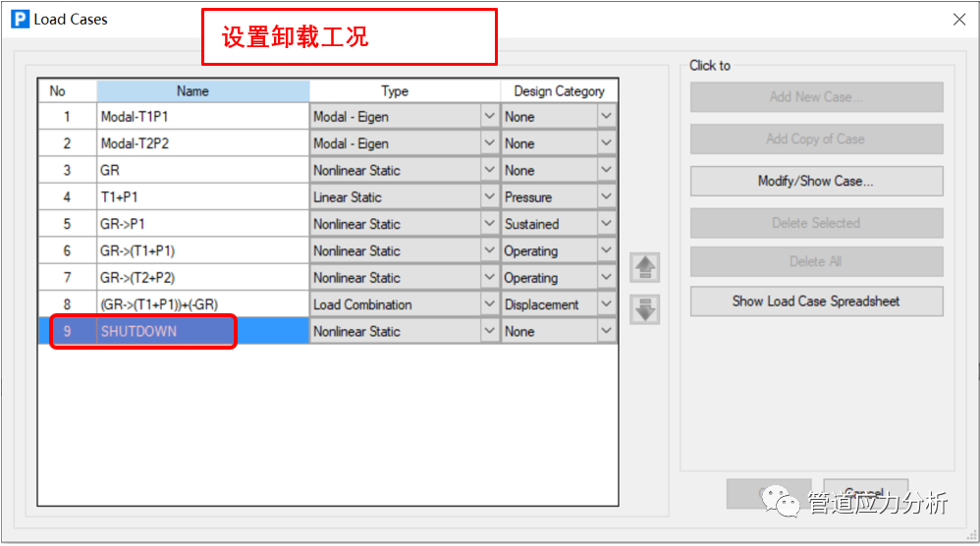Open Displacement design category dropdown

606,304
